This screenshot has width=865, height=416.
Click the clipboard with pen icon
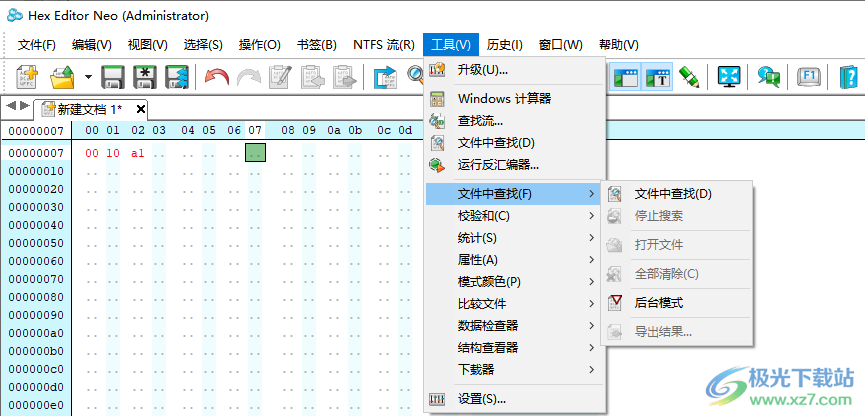tap(280, 77)
